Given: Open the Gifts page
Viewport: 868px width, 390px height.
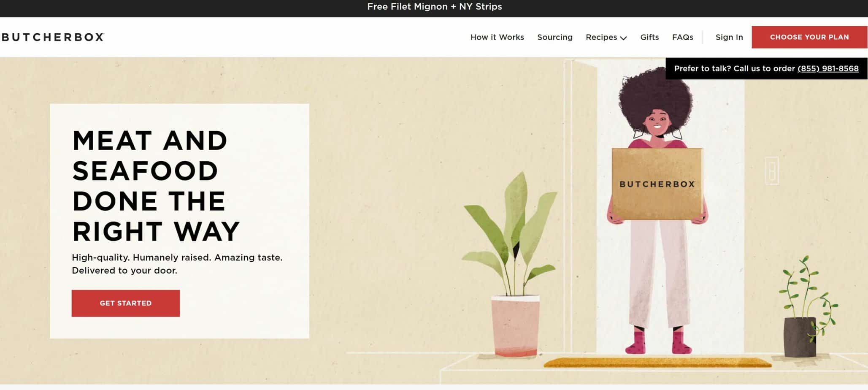Looking at the screenshot, I should click(649, 37).
